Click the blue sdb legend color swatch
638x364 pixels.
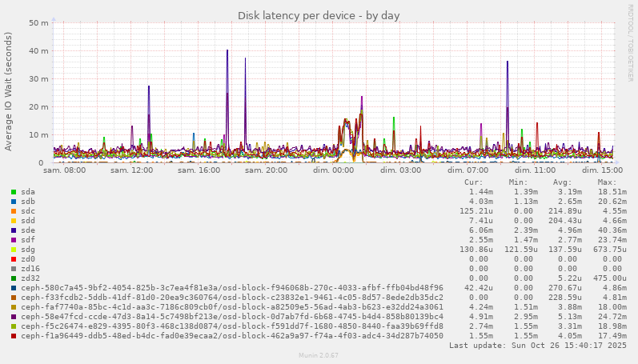pyautogui.click(x=14, y=202)
